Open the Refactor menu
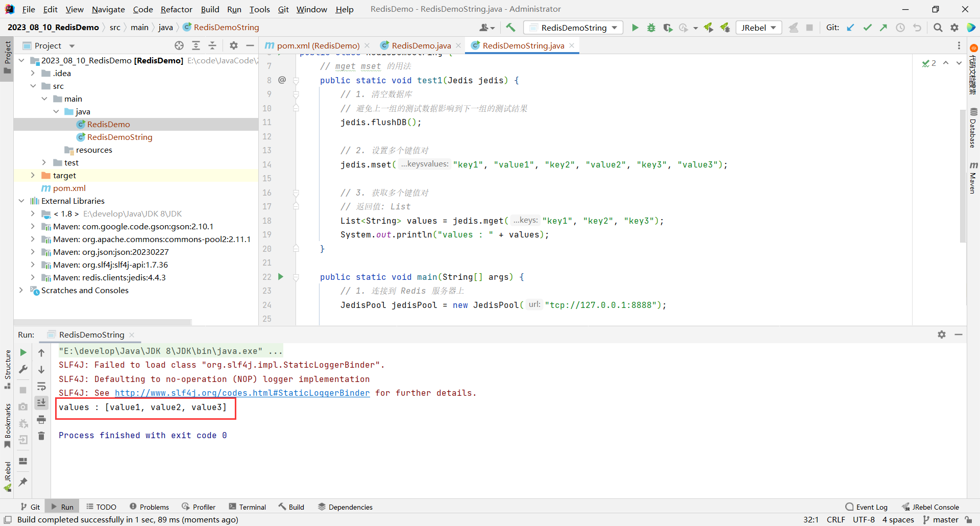 176,9
